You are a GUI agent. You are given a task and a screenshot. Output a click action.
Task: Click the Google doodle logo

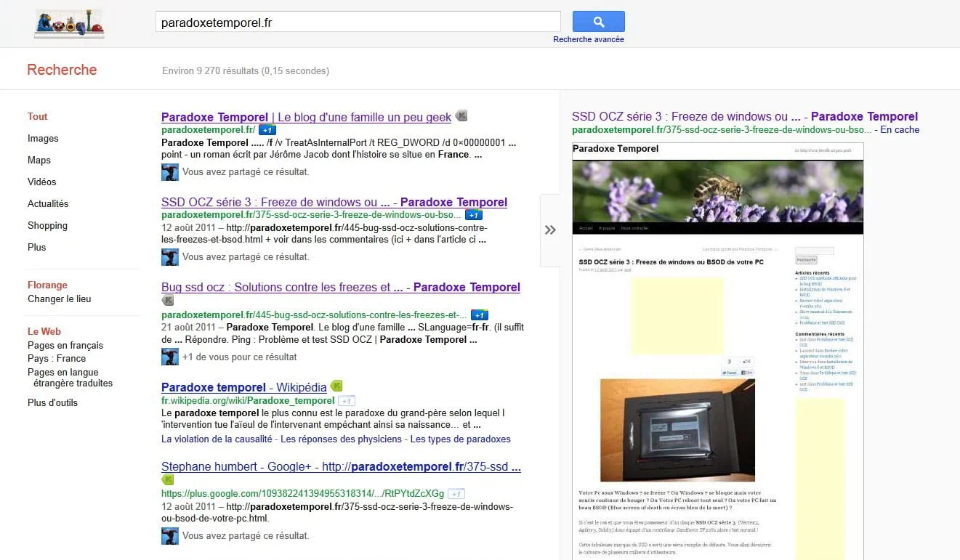pos(69,23)
